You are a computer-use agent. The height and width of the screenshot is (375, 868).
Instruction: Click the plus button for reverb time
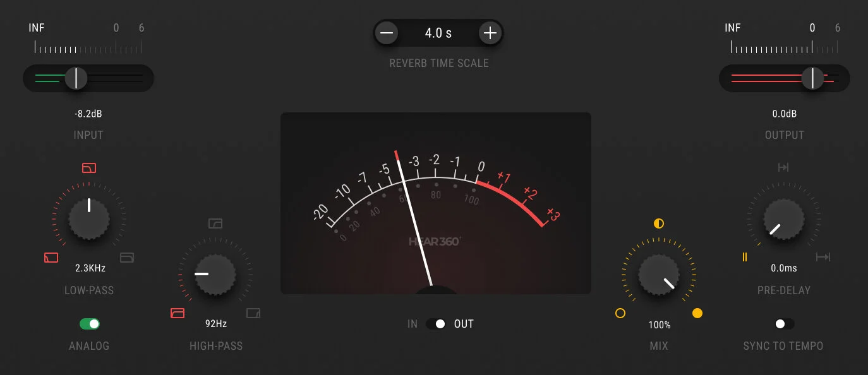coord(490,33)
